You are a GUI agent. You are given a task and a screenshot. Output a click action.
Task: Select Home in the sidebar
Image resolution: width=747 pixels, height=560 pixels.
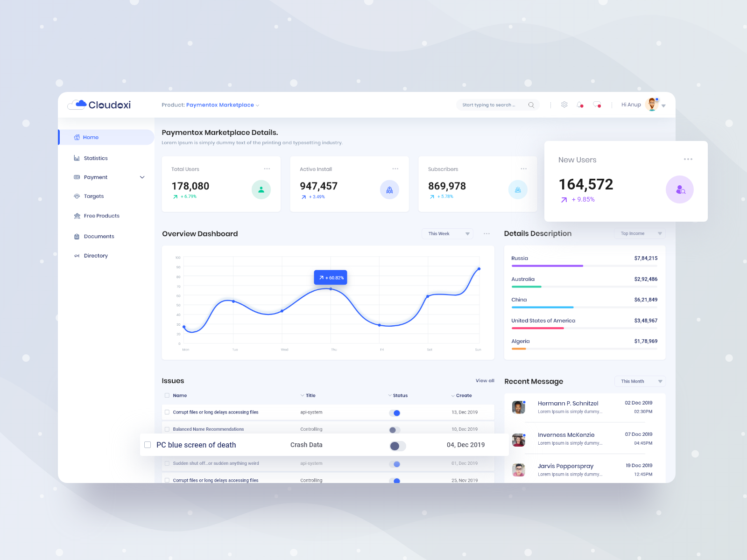(x=106, y=137)
